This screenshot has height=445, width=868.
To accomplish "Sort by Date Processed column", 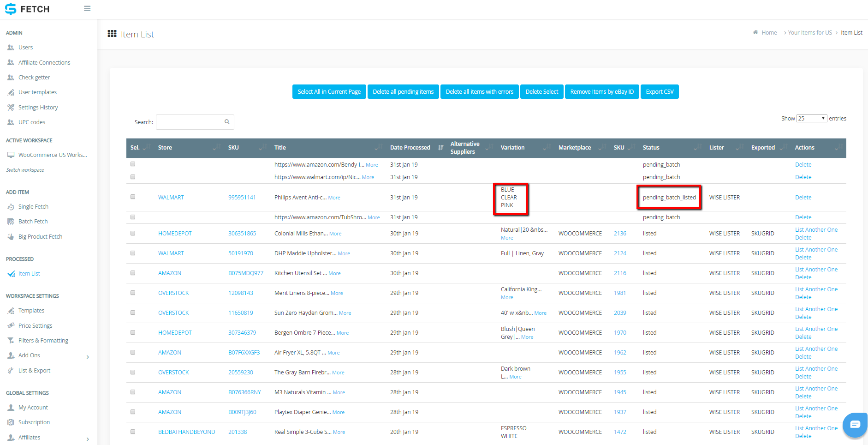I will tap(416, 148).
